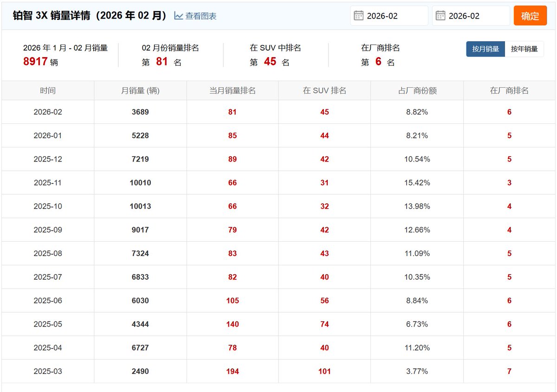Click SUV rank 74 in 2025-05 row

pyautogui.click(x=324, y=324)
